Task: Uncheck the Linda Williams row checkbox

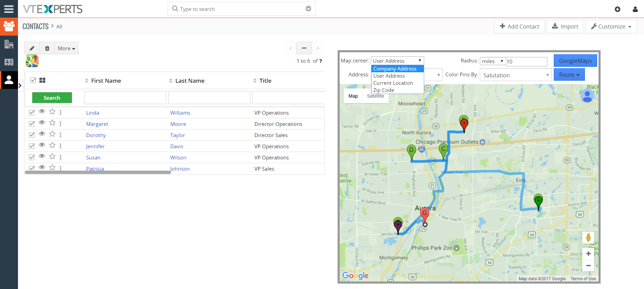Action: coord(32,113)
